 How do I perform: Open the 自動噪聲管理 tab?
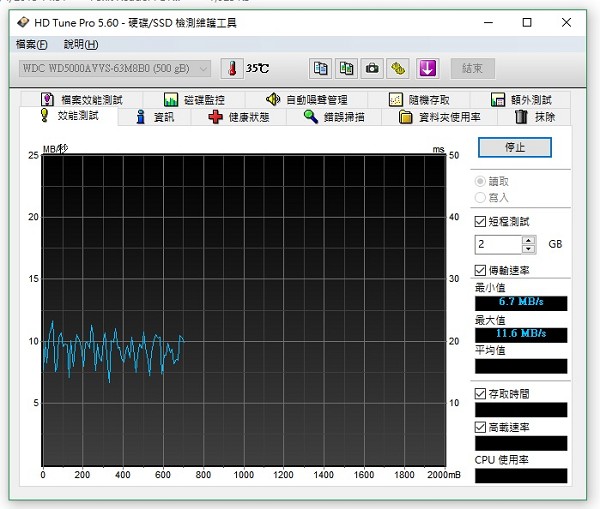(x=307, y=100)
